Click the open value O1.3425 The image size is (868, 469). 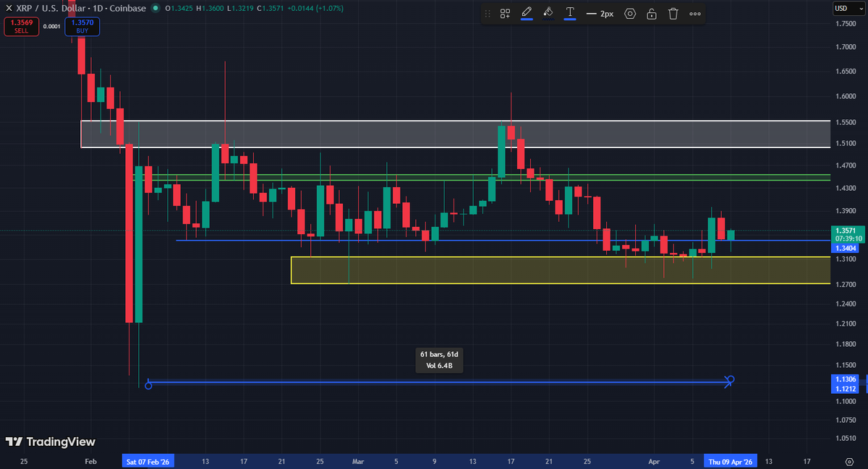[178, 8]
